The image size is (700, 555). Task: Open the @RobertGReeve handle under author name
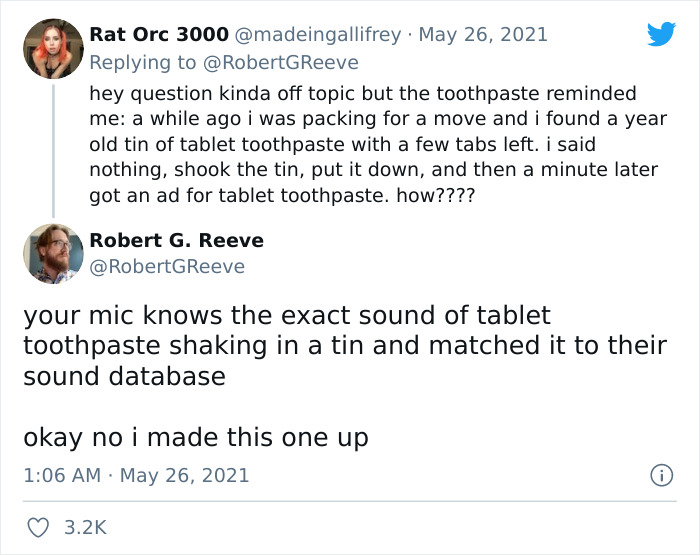[167, 266]
